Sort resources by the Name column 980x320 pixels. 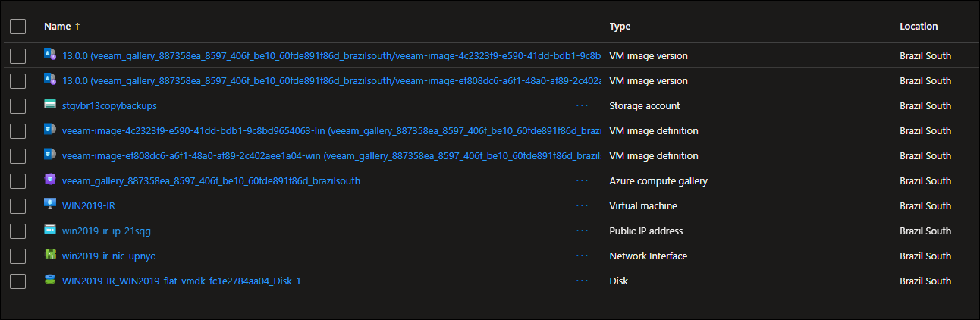pyautogui.click(x=58, y=27)
